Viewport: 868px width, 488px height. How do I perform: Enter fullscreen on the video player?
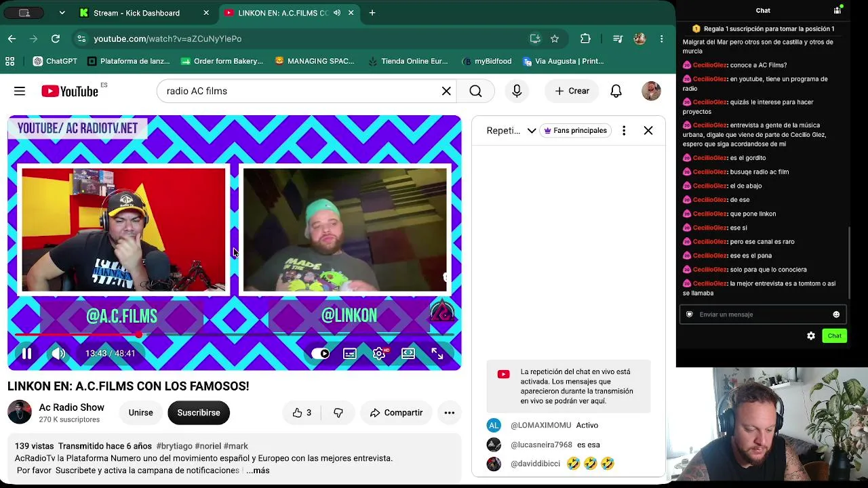437,353
